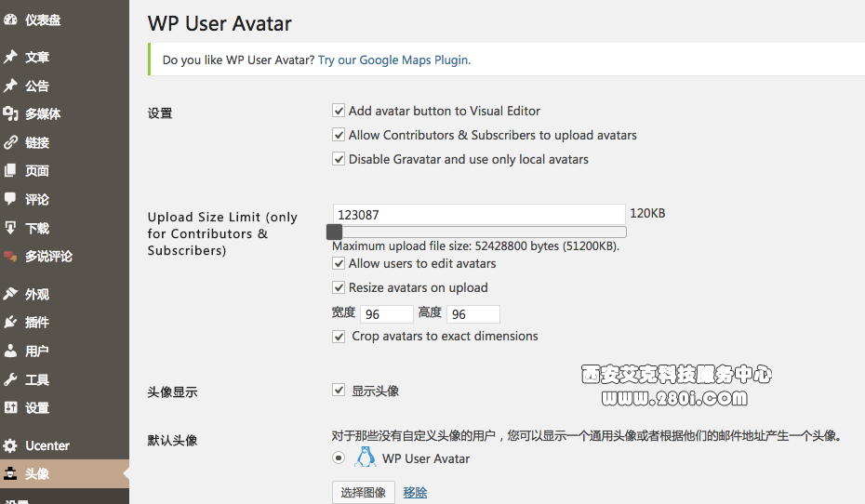Click the 默认头像 section label
The height and width of the screenshot is (504, 865).
172,441
